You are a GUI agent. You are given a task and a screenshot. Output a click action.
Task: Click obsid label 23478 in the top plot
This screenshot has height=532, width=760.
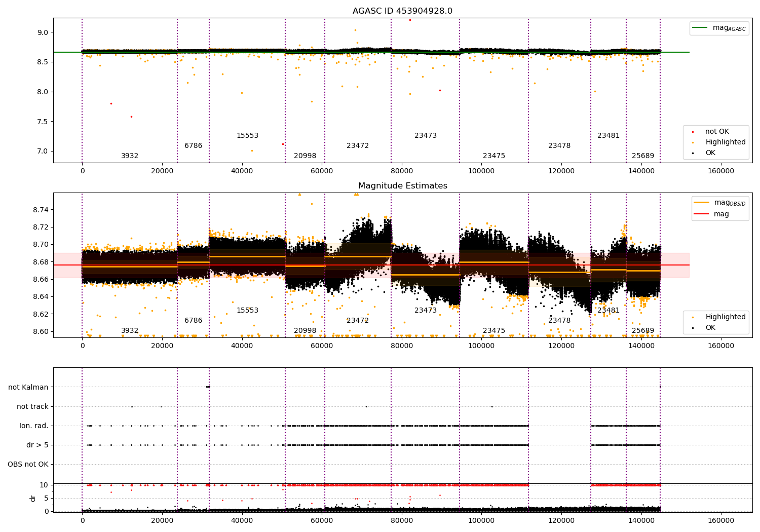(559, 146)
